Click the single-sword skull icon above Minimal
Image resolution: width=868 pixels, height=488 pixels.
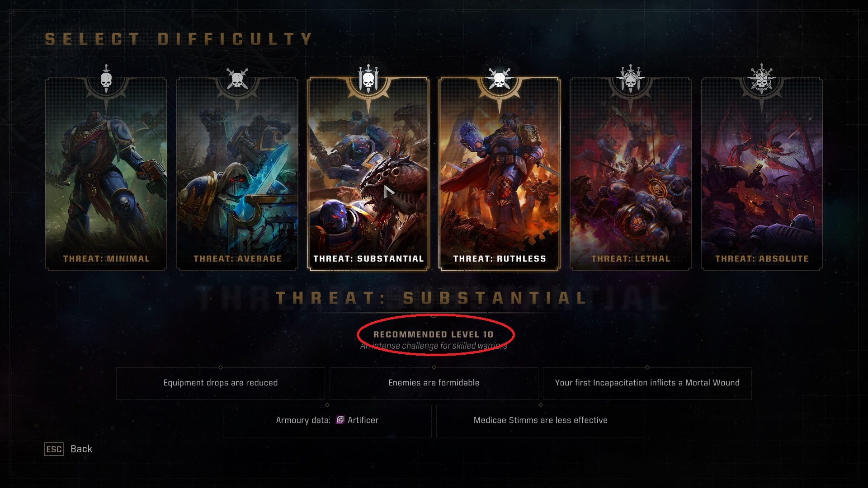click(x=106, y=79)
